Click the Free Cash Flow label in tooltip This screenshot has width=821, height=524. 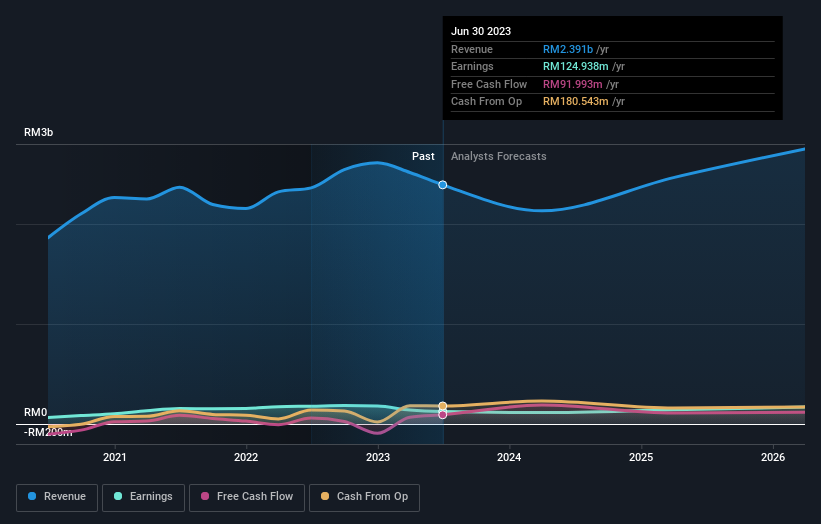489,84
